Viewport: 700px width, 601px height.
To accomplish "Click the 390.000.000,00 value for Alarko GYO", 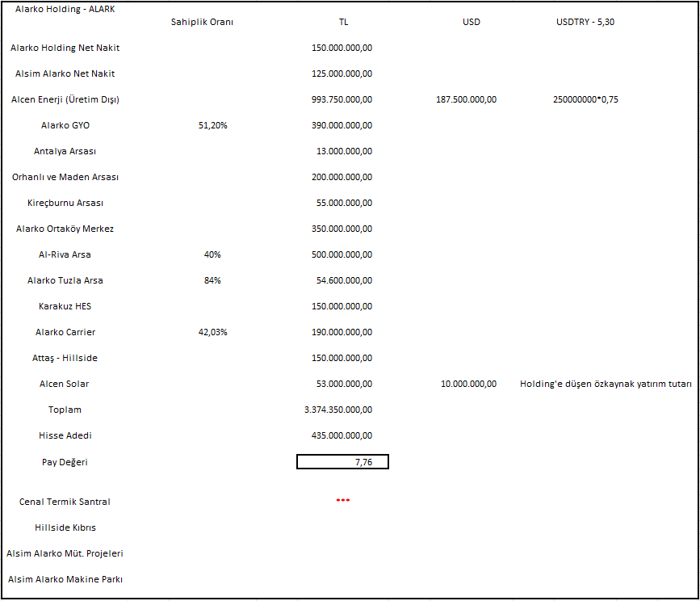I will click(342, 125).
